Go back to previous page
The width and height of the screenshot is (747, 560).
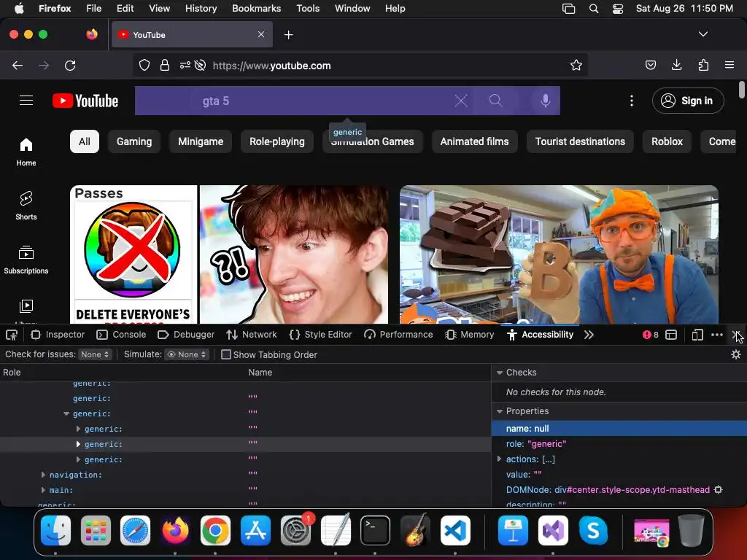[x=18, y=65]
